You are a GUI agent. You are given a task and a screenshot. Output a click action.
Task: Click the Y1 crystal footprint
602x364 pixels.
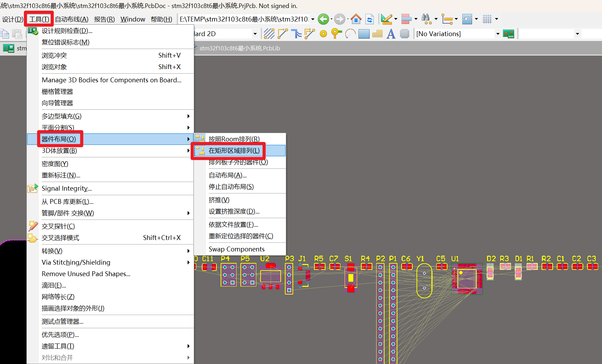coord(424,281)
